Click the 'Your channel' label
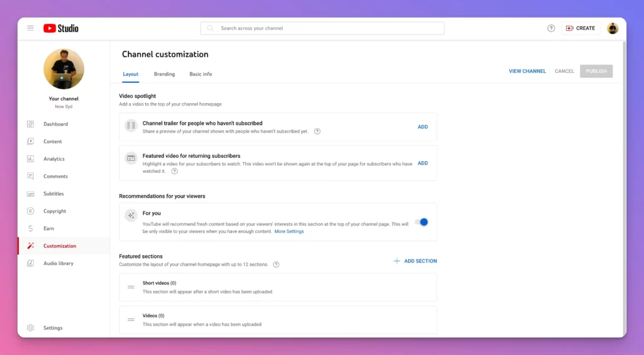This screenshot has width=644, height=355. 64,99
